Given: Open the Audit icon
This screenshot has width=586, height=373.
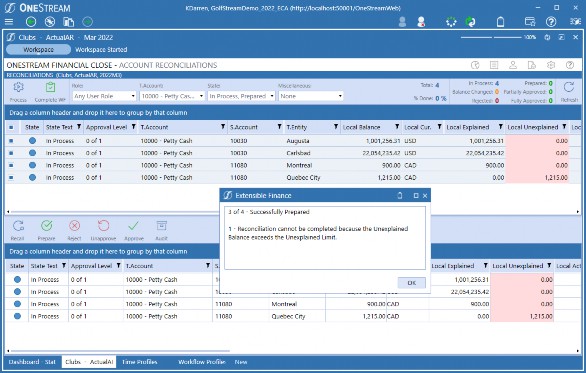Looking at the screenshot, I should coord(161,226).
